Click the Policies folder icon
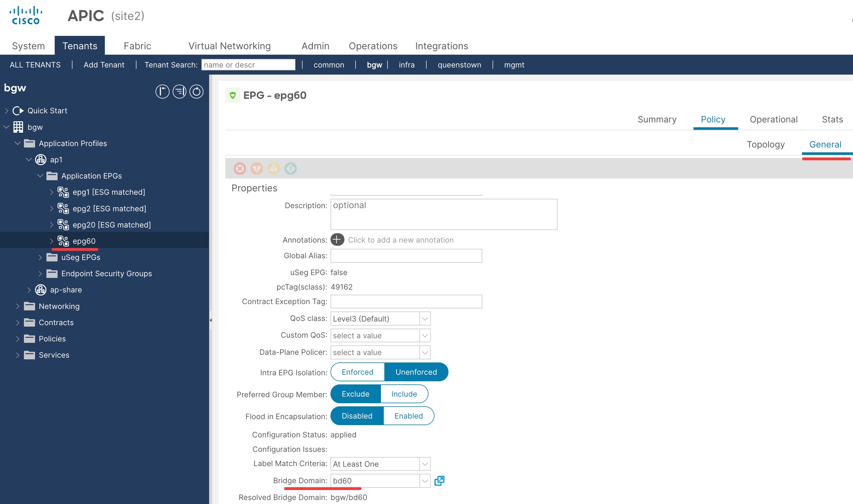The image size is (853, 504). coord(30,339)
